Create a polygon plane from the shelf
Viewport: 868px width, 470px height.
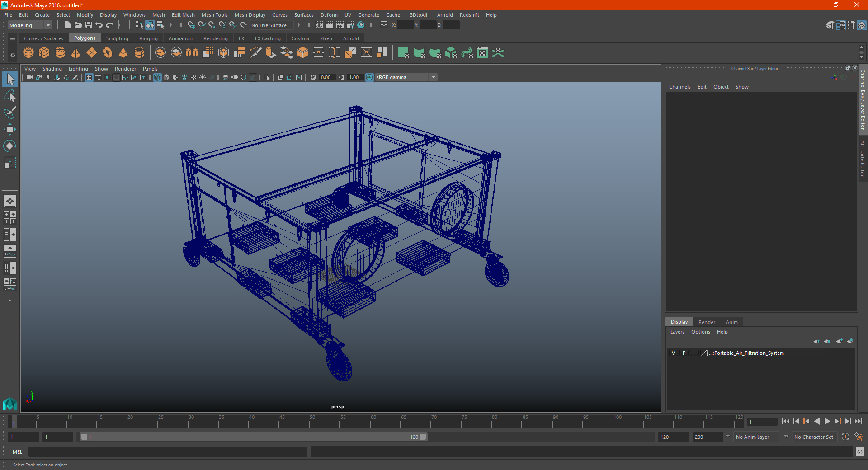point(92,53)
